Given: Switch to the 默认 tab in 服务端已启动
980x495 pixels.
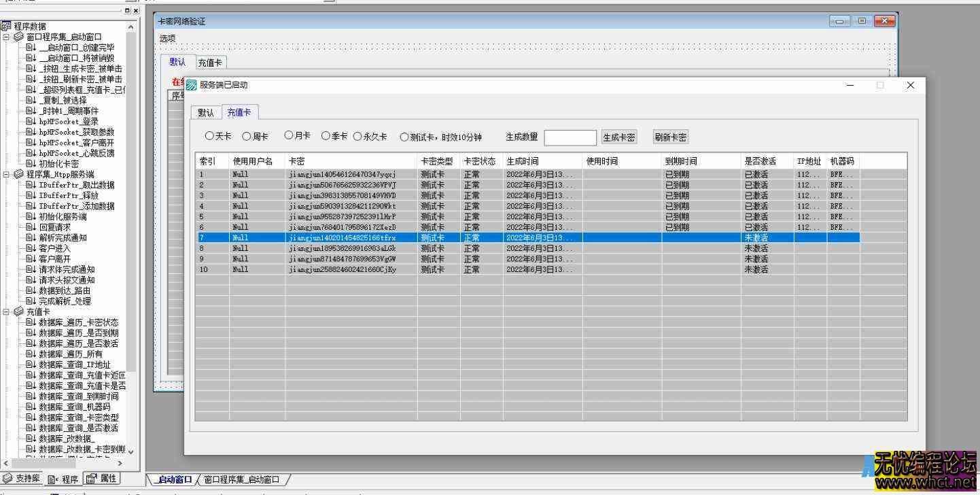Looking at the screenshot, I should point(205,112).
